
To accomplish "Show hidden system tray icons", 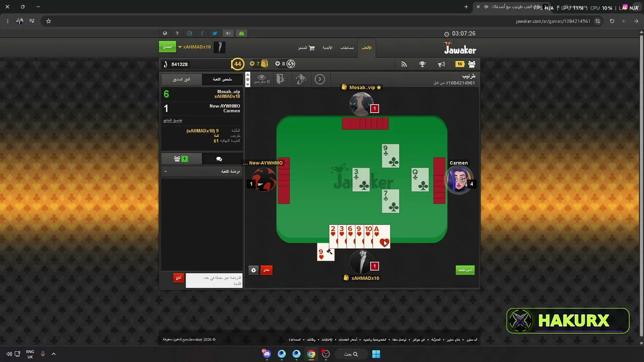I will click(53, 354).
